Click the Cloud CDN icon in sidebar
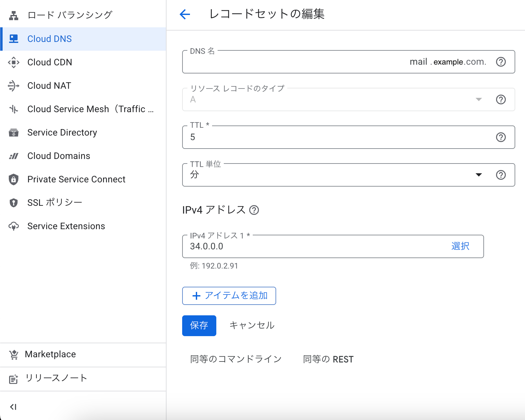The image size is (525, 420). click(x=14, y=62)
